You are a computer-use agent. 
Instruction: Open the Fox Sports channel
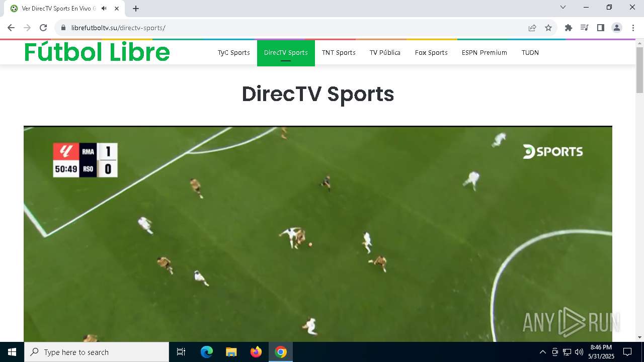pos(431,52)
